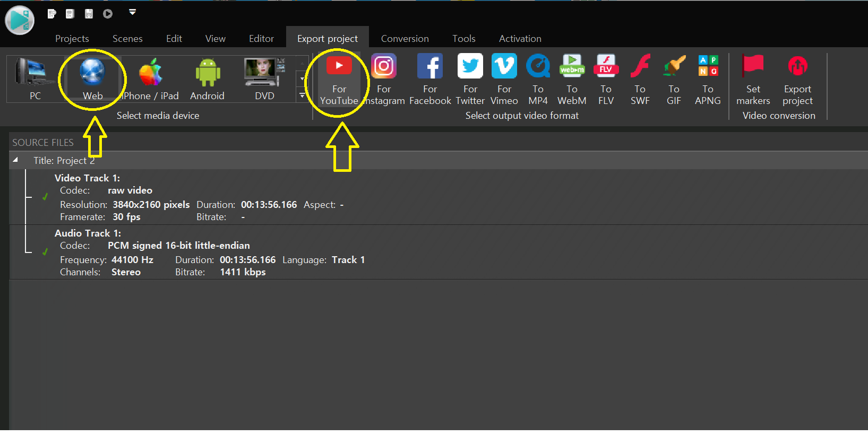The width and height of the screenshot is (868, 436).
Task: Collapse the Title: Project 2 tree
Action: coord(15,160)
